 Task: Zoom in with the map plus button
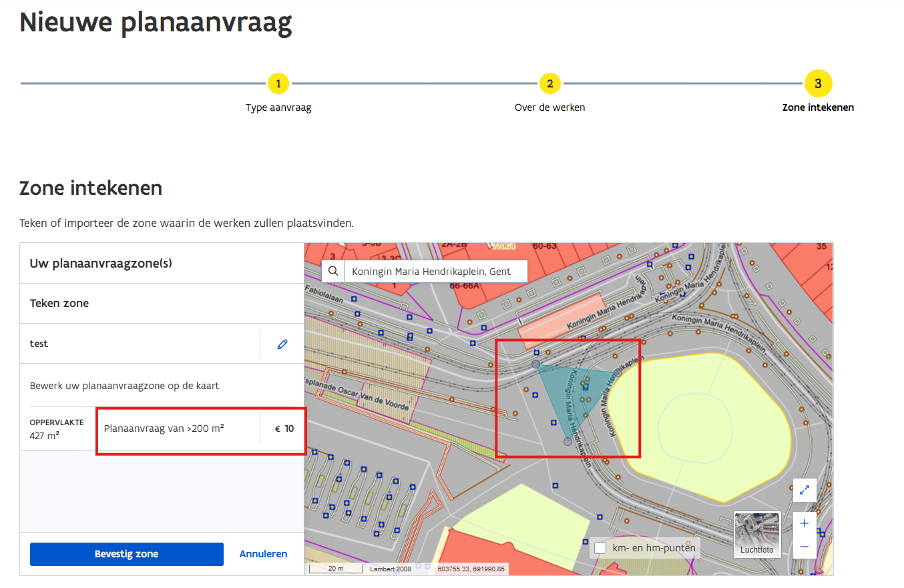tap(805, 523)
